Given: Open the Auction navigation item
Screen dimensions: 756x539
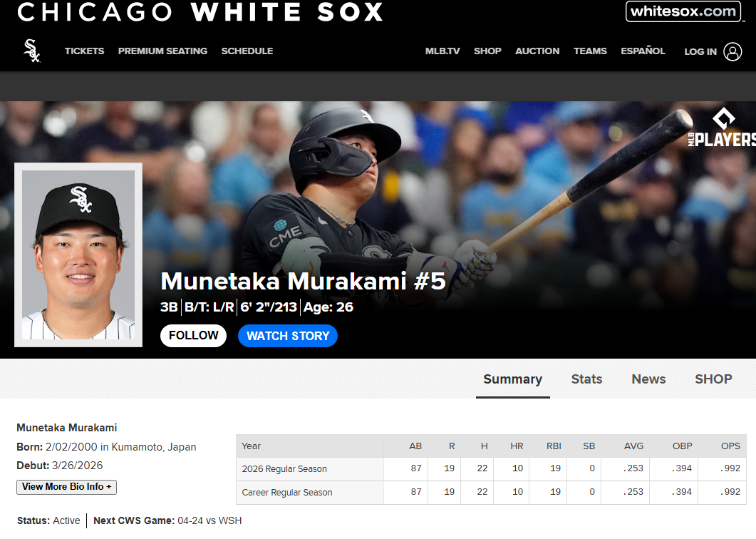Looking at the screenshot, I should [537, 51].
